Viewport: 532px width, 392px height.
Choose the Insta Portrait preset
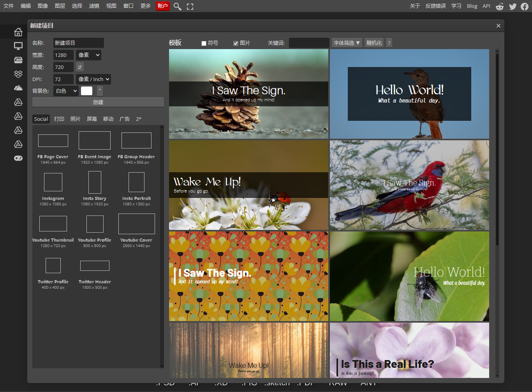[x=136, y=190]
